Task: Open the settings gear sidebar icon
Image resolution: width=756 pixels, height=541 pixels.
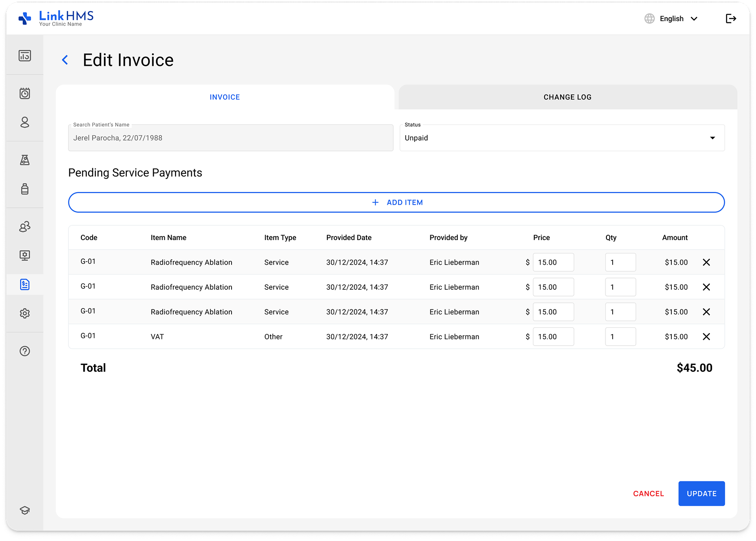Action: click(25, 313)
